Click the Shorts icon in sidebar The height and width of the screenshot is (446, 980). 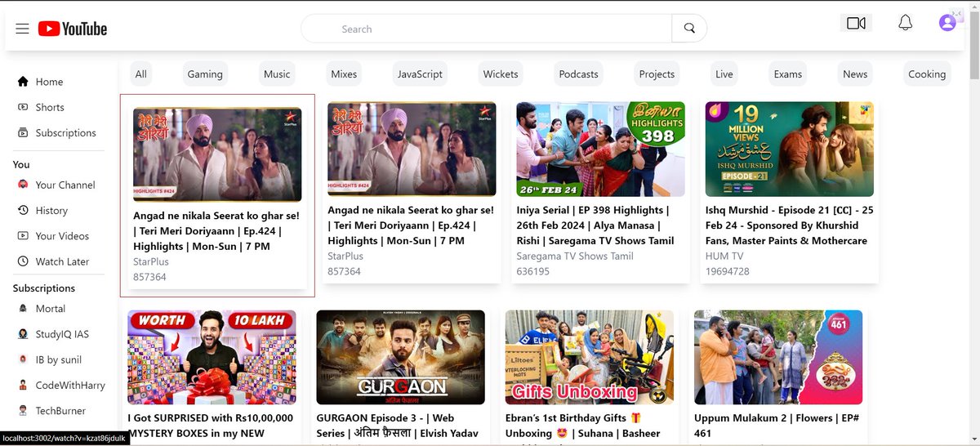pos(23,107)
